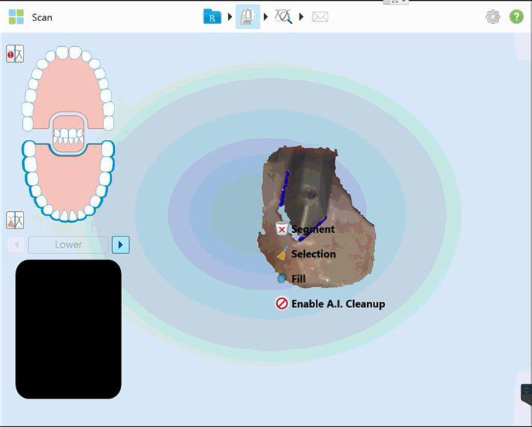Open the Send envelope step
Viewport: 532px width, 427px height.
320,17
